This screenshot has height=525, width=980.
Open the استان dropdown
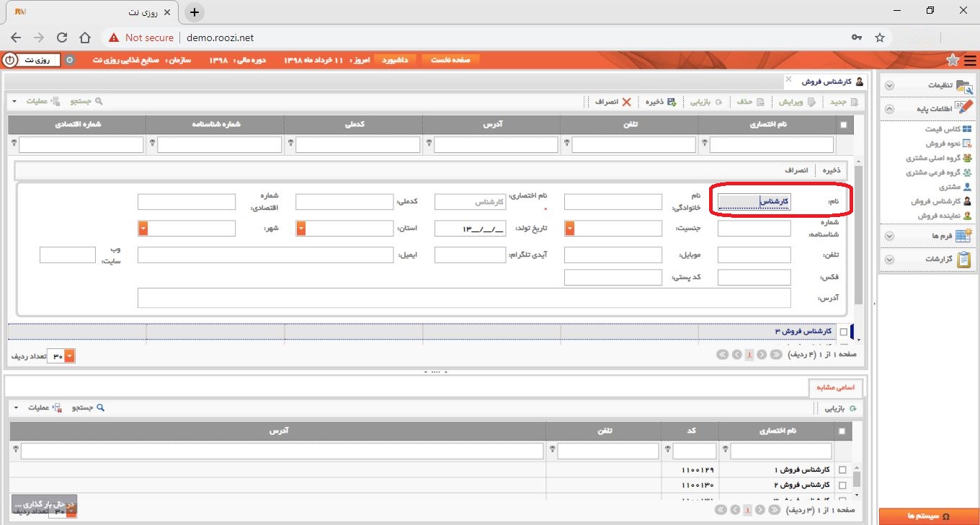[x=300, y=229]
